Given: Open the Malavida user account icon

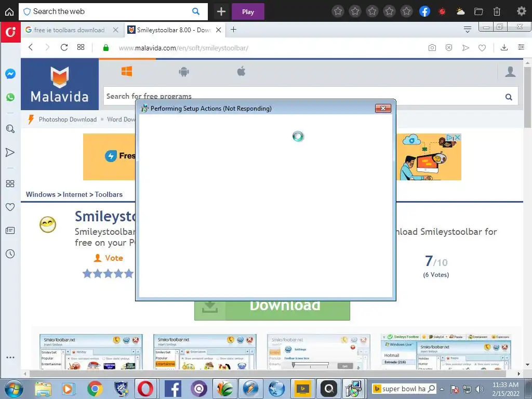Looking at the screenshot, I should tap(510, 72).
